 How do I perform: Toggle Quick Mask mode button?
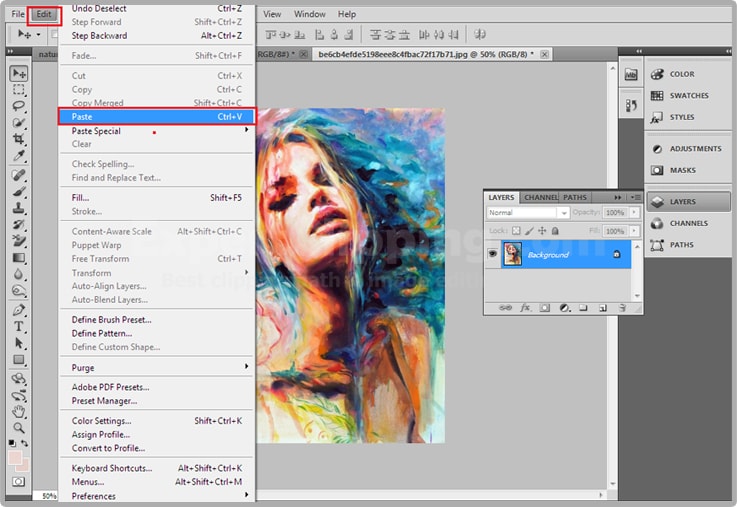pyautogui.click(x=19, y=482)
